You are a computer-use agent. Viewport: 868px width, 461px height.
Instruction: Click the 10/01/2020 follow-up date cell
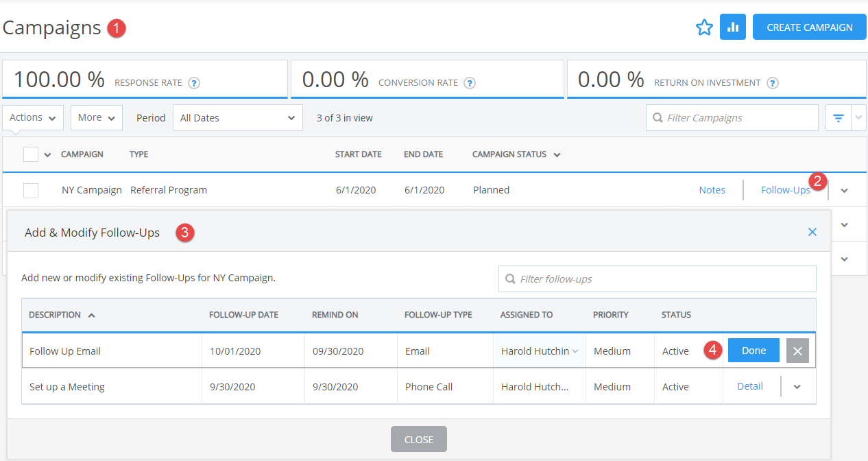(254, 351)
